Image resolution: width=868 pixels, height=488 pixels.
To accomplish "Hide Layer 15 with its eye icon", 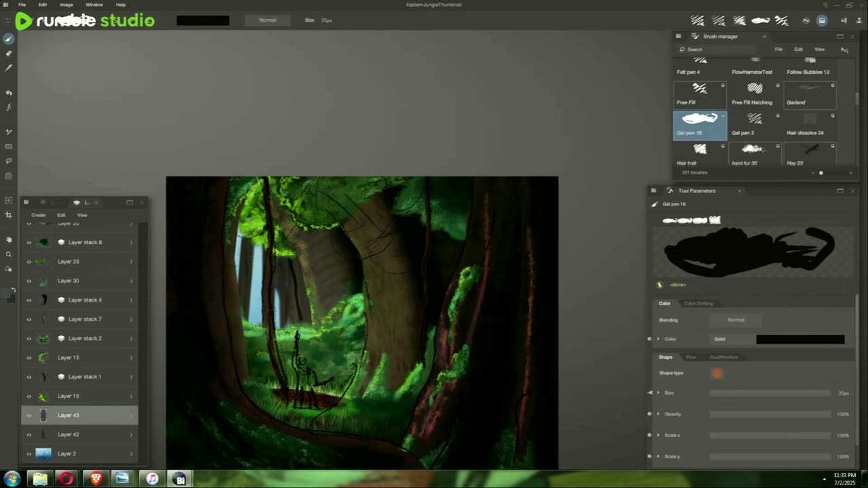I will pyautogui.click(x=29, y=357).
